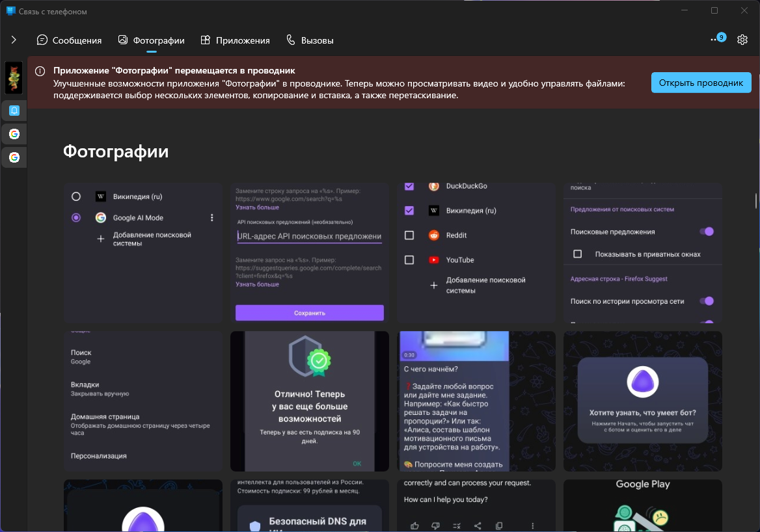The height and width of the screenshot is (532, 760).
Task: Open photo Хотите узнать, что умеет бот?
Action: pyautogui.click(x=643, y=401)
